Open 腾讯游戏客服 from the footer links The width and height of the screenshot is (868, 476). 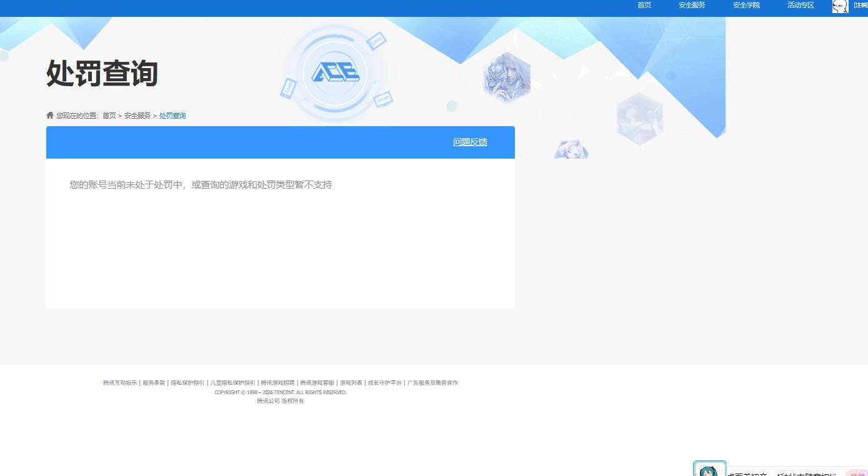tap(317, 382)
